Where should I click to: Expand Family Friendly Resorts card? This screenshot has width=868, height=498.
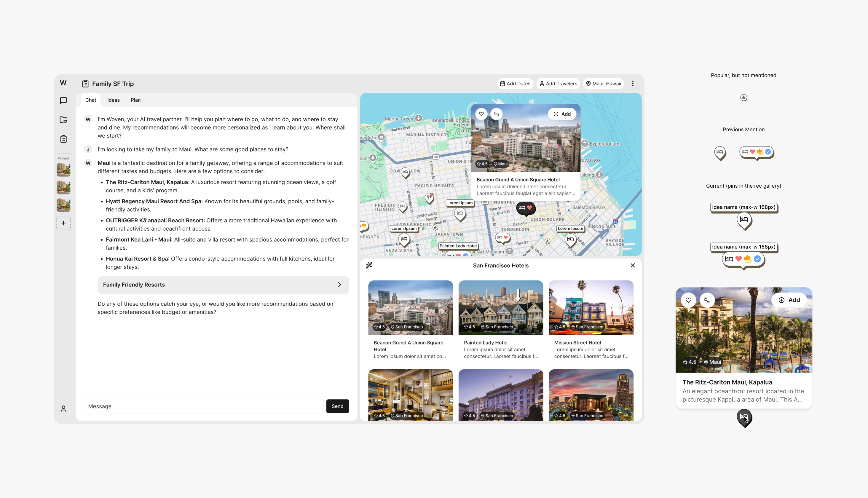(x=223, y=285)
